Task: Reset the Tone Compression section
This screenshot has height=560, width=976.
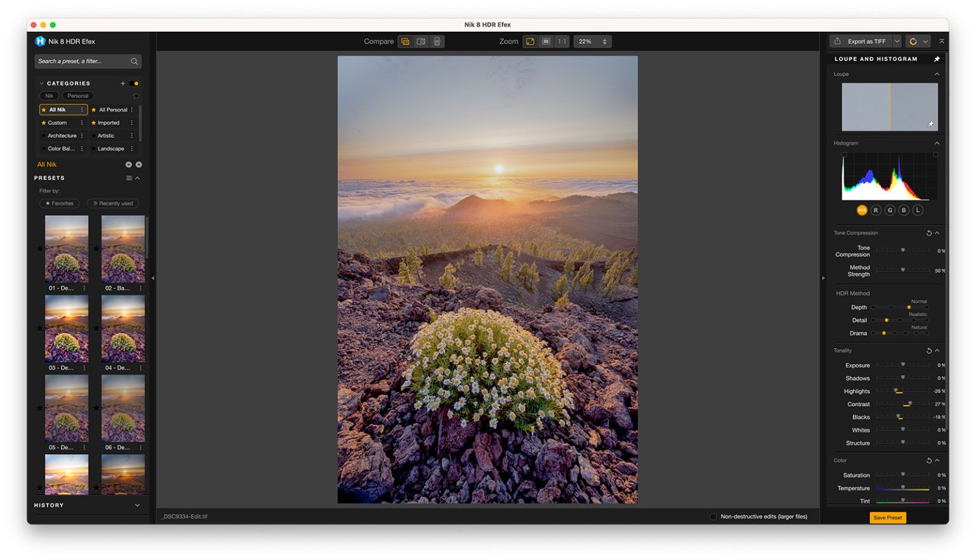Action: tap(928, 233)
